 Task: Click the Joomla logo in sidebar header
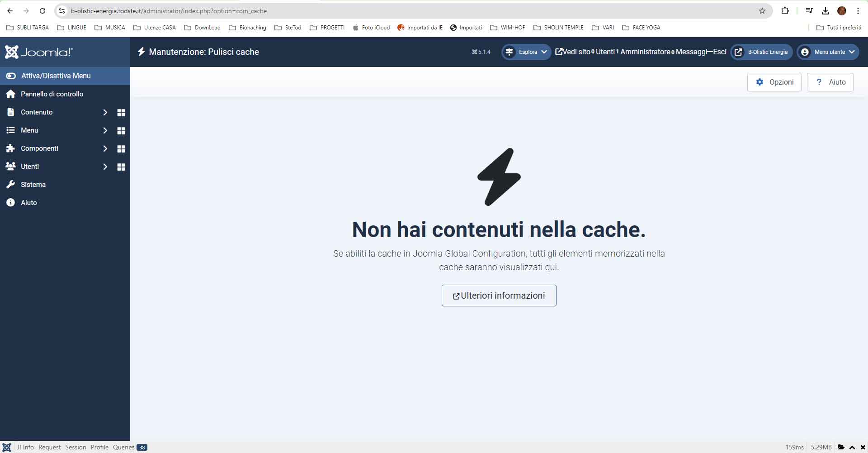click(x=39, y=52)
